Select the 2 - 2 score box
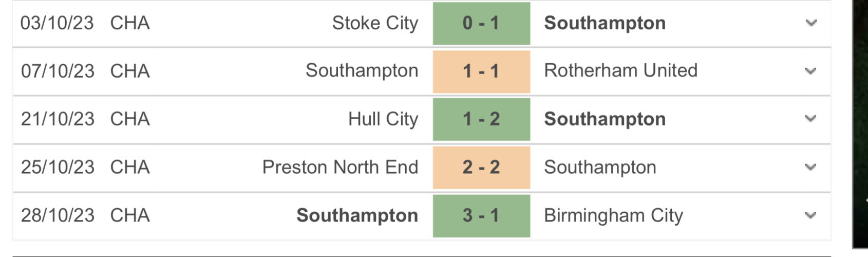Viewport: 868px width, 257px height. point(481,167)
